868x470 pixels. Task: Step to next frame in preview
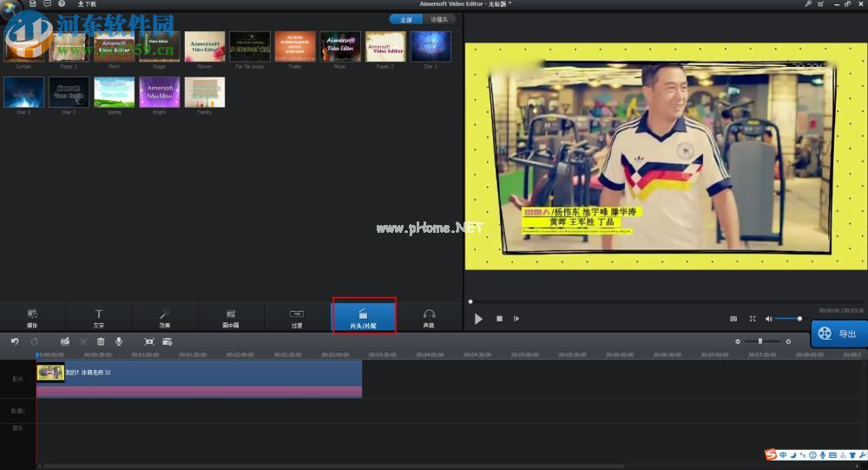pos(516,319)
